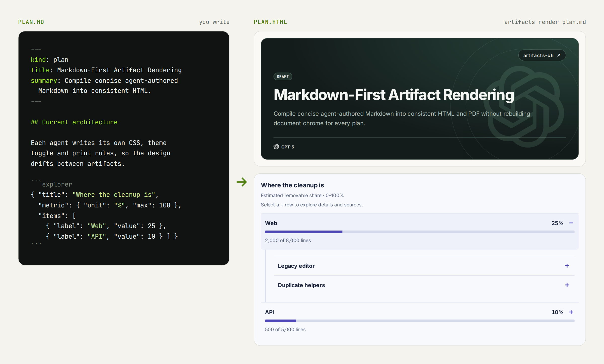Click the API 10% progress bar
604x364 pixels.
[x=420, y=321]
